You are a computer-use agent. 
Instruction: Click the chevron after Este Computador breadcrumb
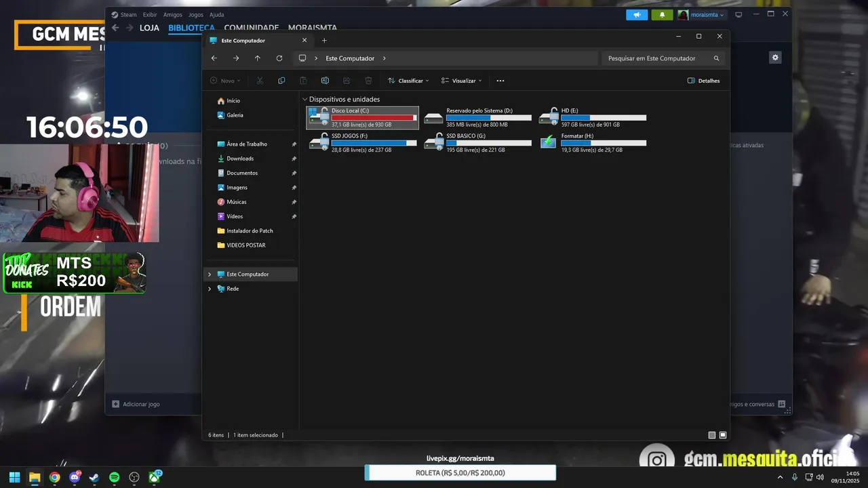click(x=384, y=58)
